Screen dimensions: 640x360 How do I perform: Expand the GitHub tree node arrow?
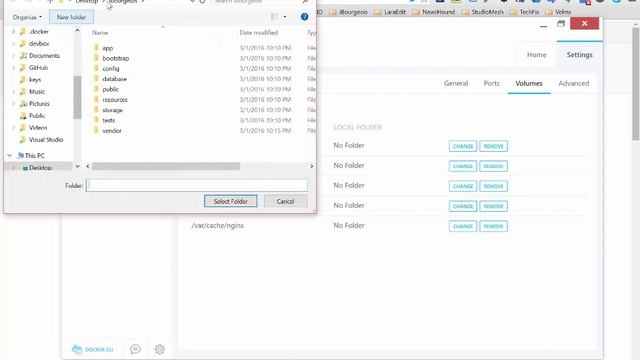tap(13, 67)
